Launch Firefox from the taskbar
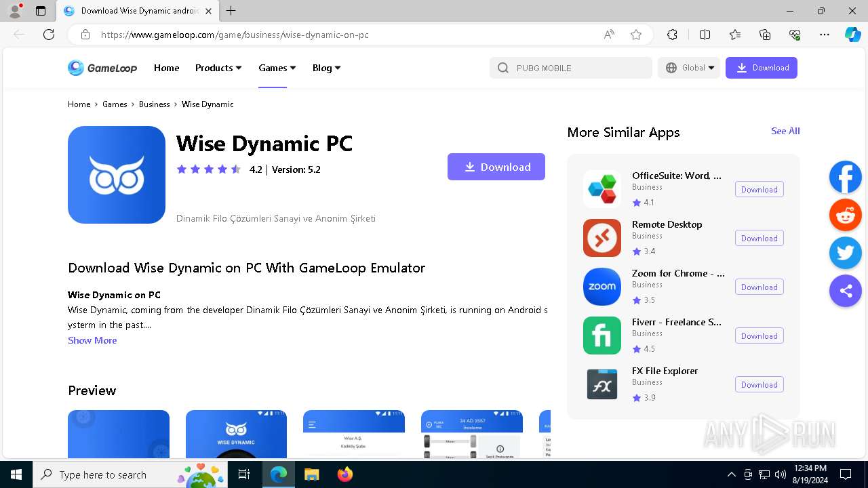This screenshot has height=488, width=868. pyautogui.click(x=345, y=474)
